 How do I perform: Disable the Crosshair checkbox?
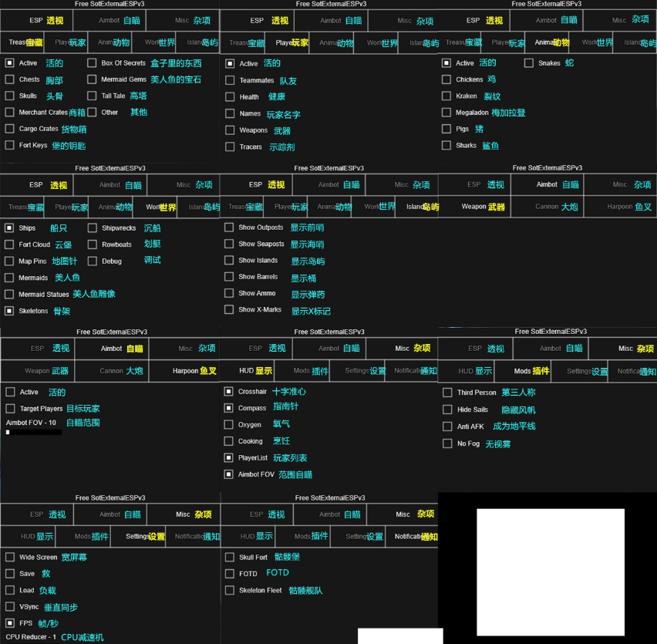click(229, 392)
